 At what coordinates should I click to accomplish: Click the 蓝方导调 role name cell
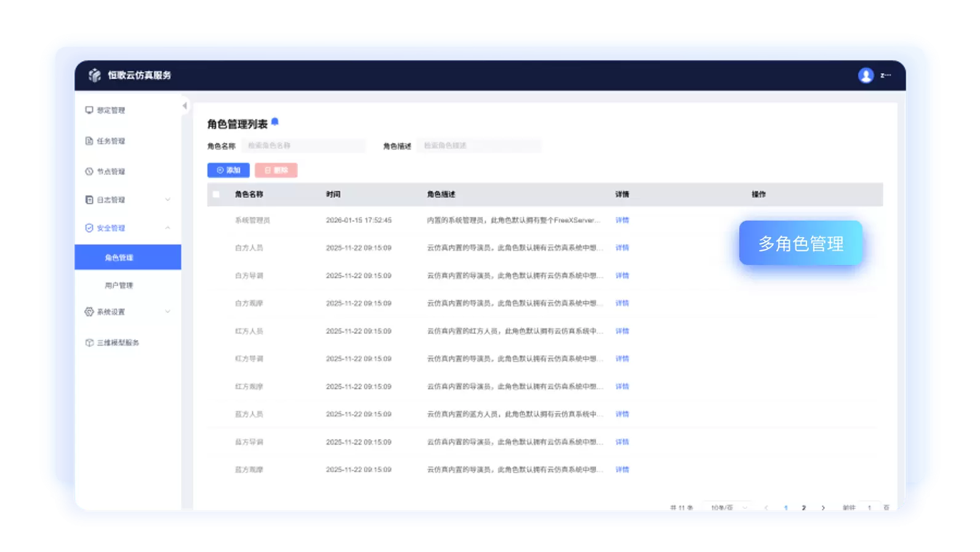pos(249,442)
